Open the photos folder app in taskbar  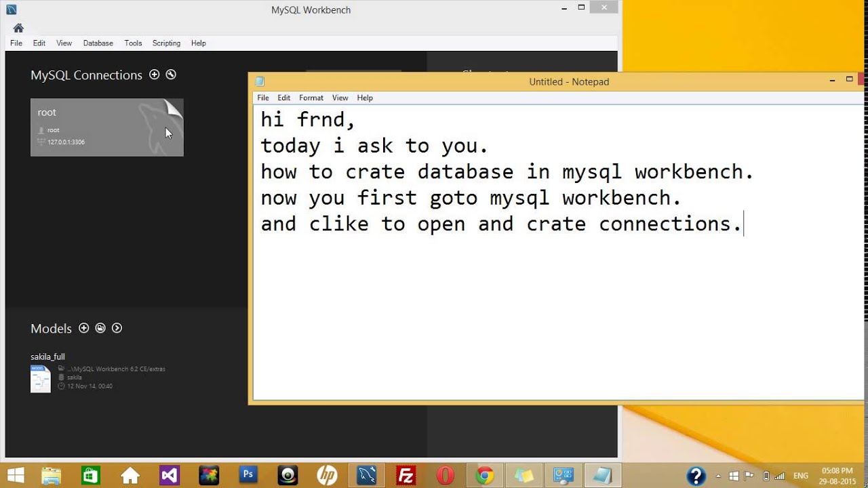[x=524, y=475]
